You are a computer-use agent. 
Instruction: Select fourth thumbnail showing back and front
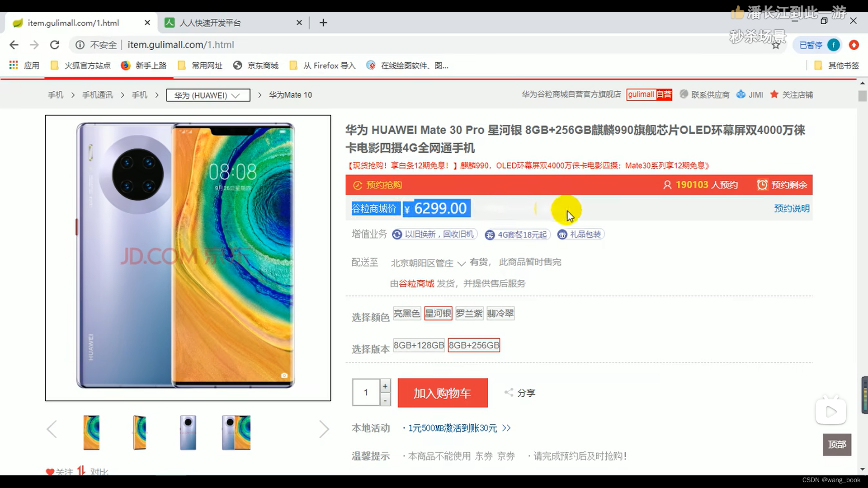(236, 432)
